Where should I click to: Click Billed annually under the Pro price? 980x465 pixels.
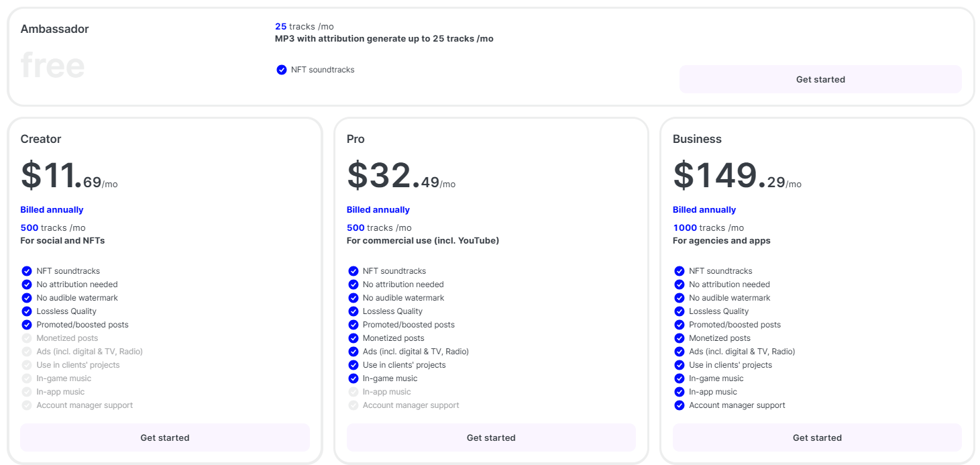(x=378, y=210)
